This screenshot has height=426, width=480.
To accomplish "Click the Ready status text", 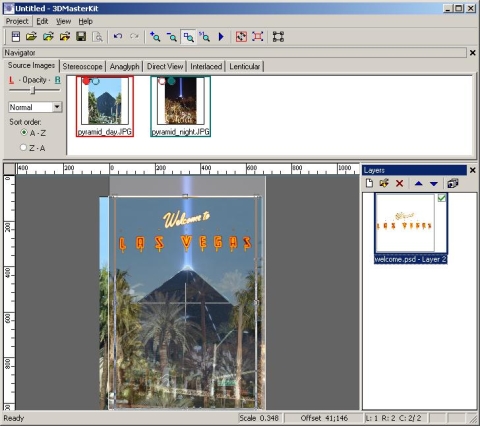I will click(14, 418).
